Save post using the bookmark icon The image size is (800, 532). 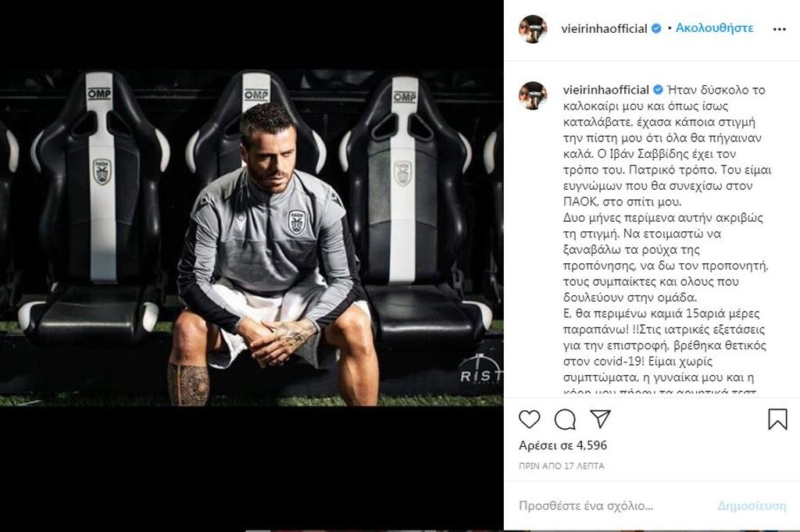[x=777, y=420]
